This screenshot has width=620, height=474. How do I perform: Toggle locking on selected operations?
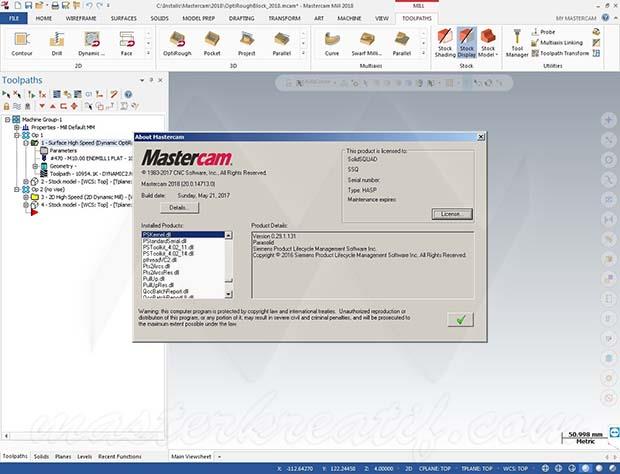coord(6,106)
